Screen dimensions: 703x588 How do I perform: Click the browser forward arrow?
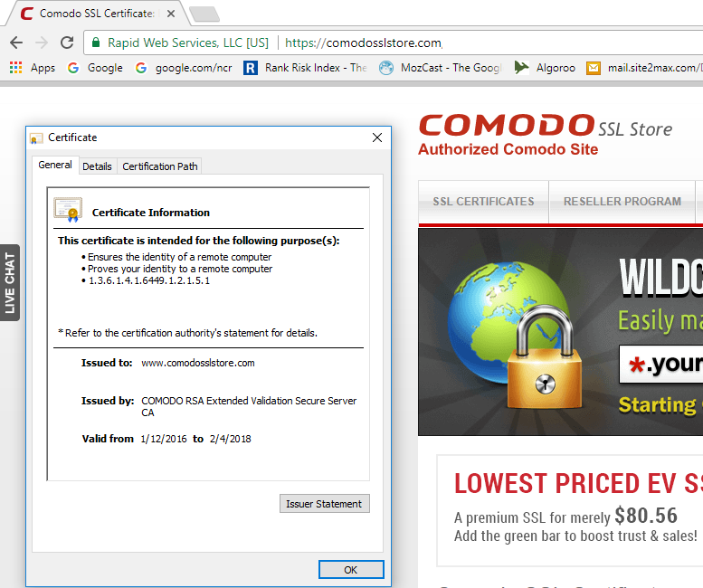click(x=42, y=43)
